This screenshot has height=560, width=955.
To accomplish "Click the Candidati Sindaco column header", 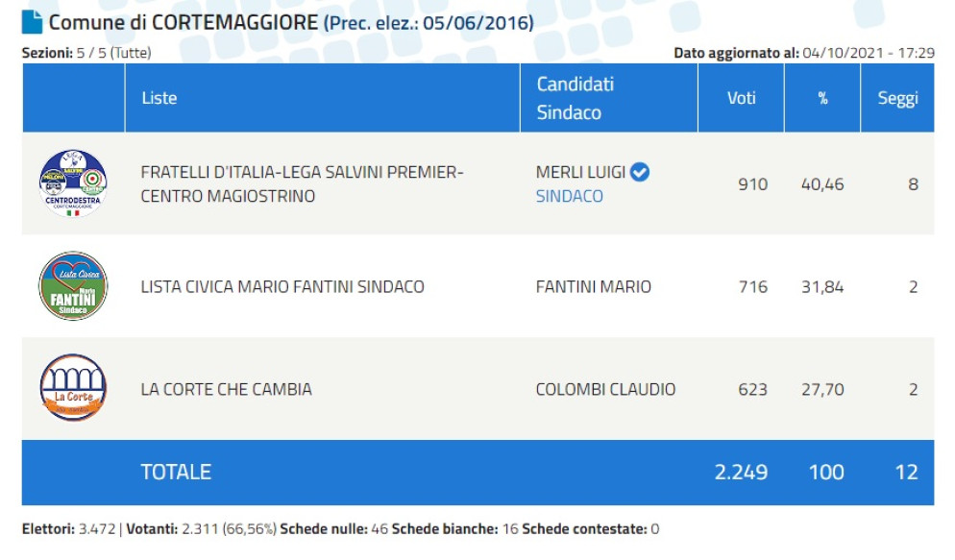I will coord(575,98).
